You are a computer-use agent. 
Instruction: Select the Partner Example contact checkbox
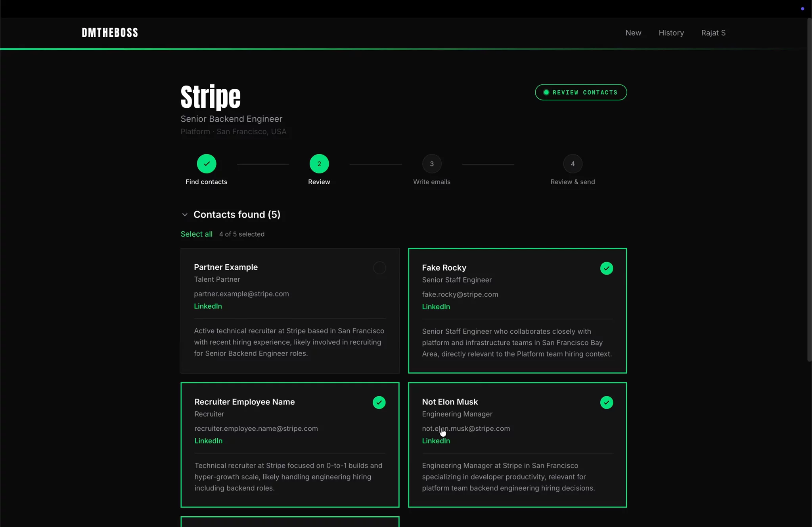click(379, 268)
